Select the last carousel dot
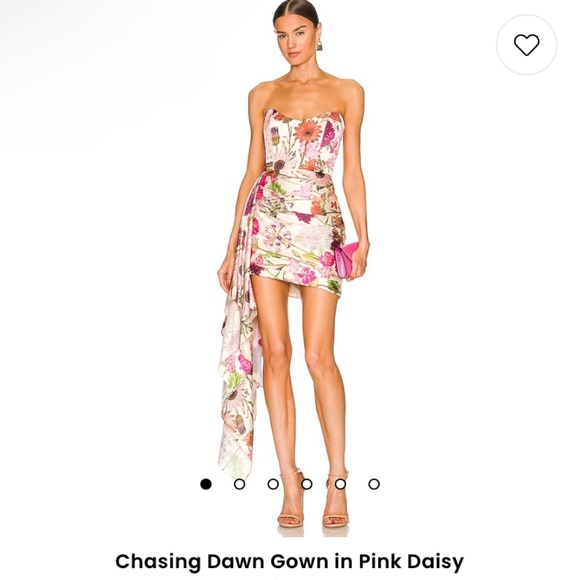The height and width of the screenshot is (580, 580). (374, 484)
